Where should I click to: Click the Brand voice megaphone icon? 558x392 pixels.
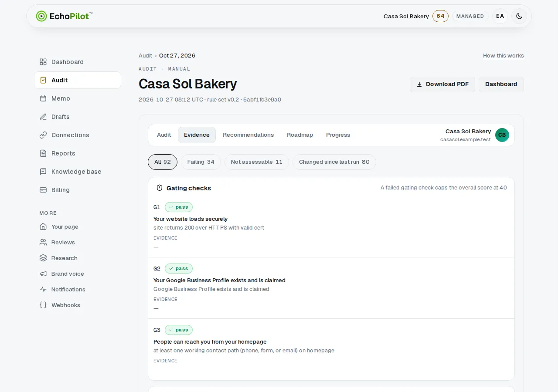[43, 274]
